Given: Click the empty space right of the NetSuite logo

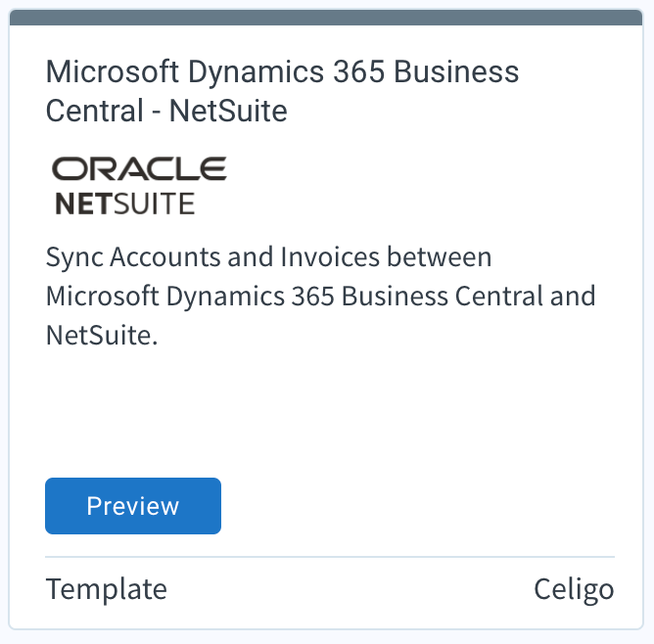Looking at the screenshot, I should [x=421, y=186].
